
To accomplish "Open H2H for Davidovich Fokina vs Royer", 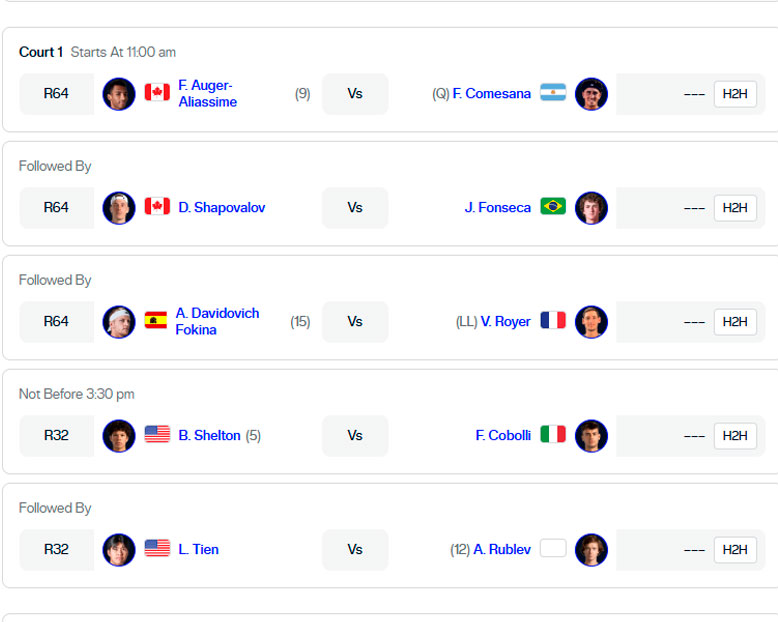I will 735,322.
